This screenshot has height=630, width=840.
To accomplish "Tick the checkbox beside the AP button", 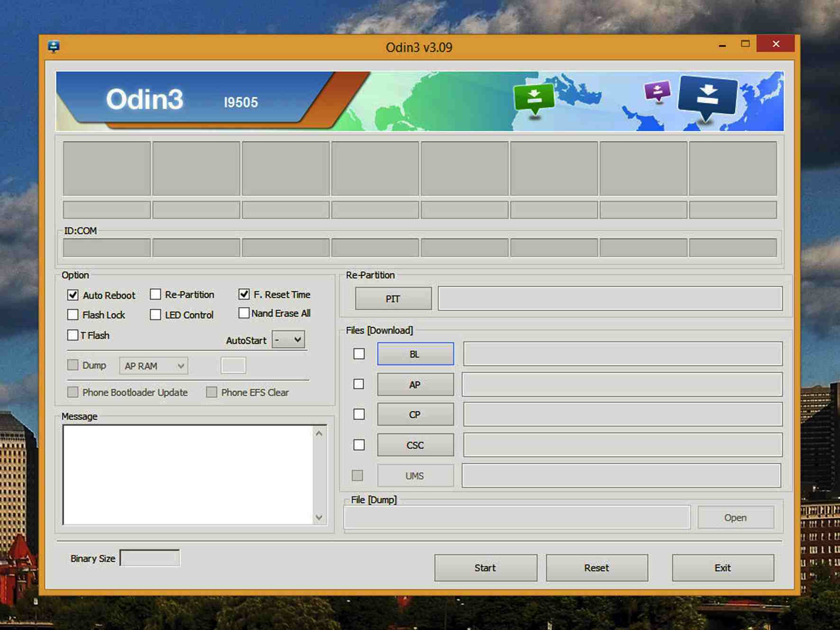I will tap(359, 384).
